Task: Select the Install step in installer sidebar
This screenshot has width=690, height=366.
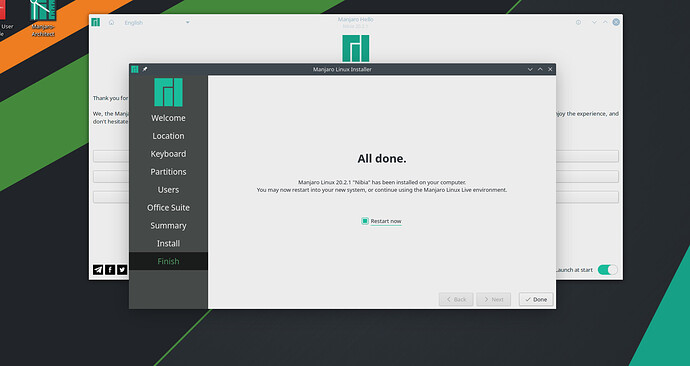Action: coord(168,243)
